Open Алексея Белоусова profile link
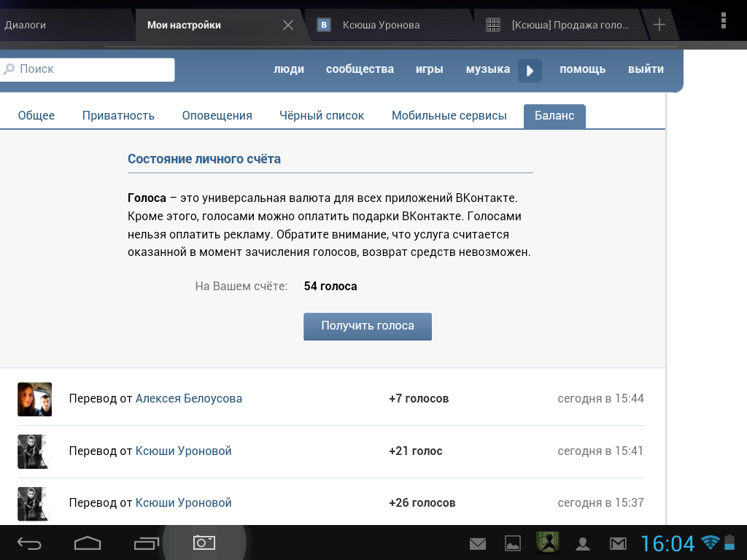747x560 pixels. click(x=189, y=399)
